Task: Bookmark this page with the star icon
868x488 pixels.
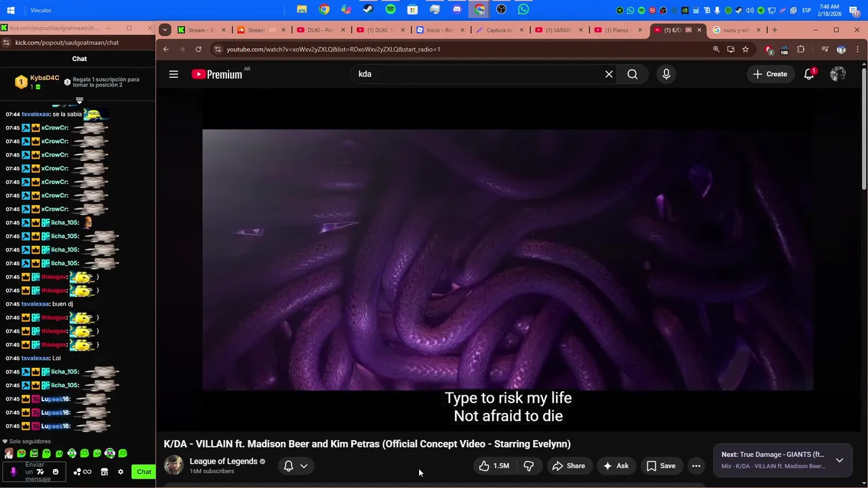Action: click(x=745, y=49)
